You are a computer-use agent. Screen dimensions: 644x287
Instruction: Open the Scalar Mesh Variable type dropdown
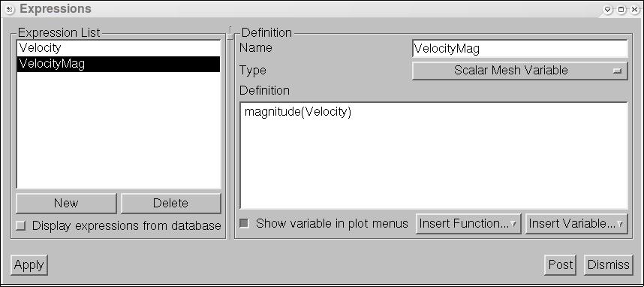point(519,71)
